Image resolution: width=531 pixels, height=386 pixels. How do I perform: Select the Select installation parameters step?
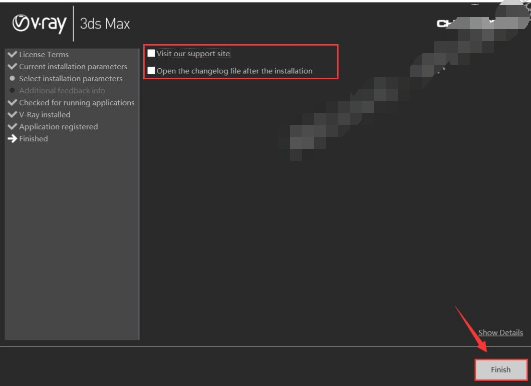[x=71, y=79]
